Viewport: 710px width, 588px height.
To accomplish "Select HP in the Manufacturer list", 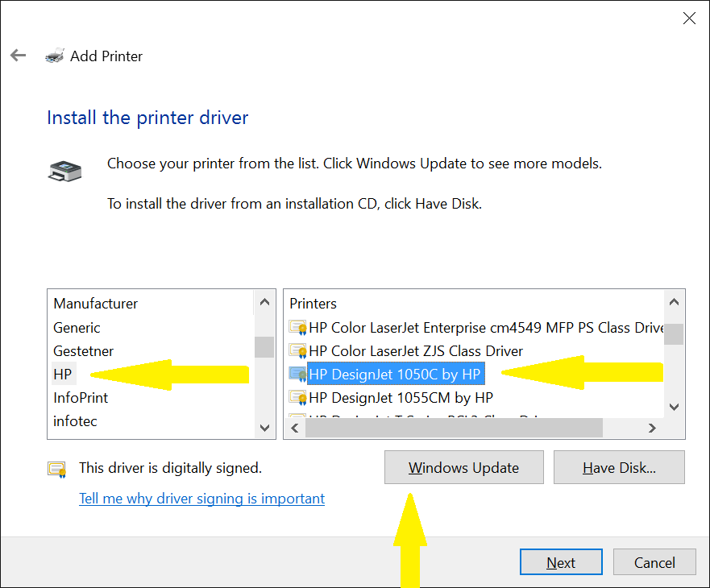I will pyautogui.click(x=63, y=375).
